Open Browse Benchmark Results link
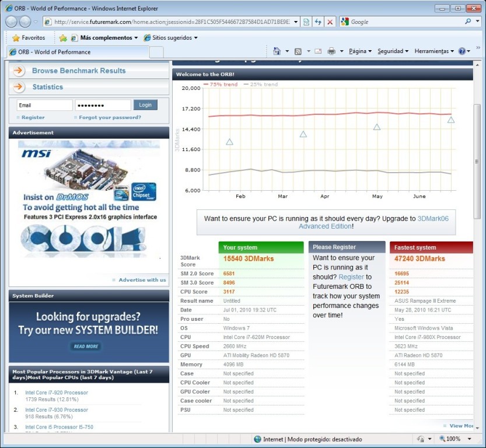 (79, 71)
